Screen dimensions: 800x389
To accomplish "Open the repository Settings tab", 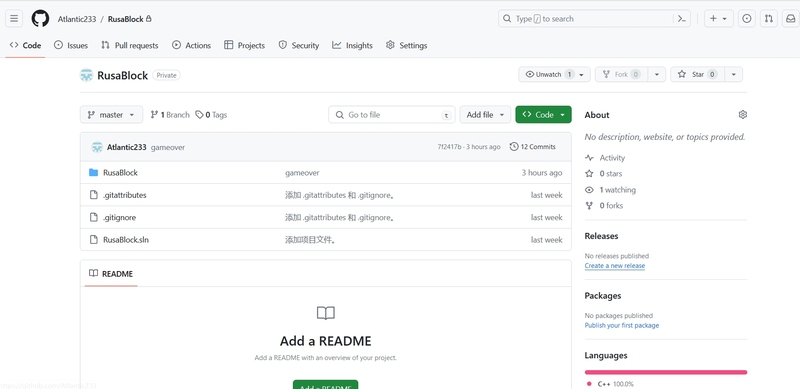I will (407, 45).
